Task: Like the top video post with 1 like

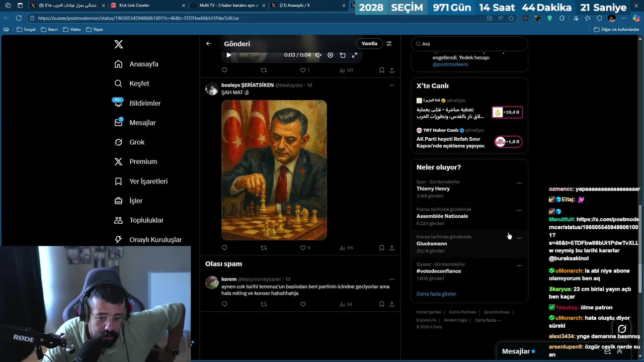Action: 305,70
